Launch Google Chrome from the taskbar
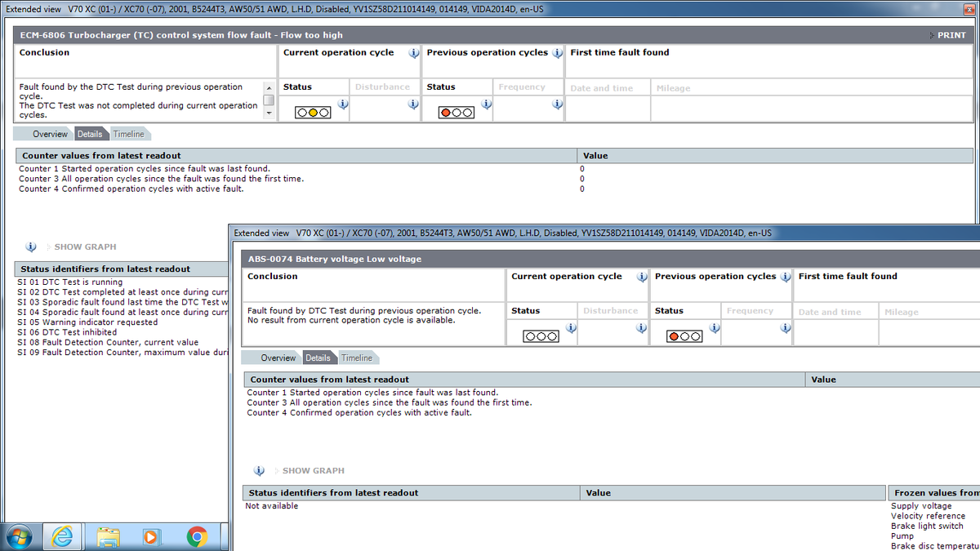The width and height of the screenshot is (980, 551). click(x=196, y=536)
